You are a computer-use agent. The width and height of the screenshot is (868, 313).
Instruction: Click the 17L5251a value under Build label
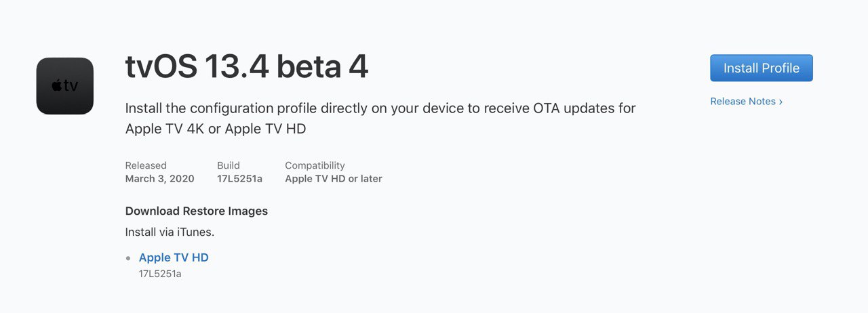pyautogui.click(x=239, y=179)
